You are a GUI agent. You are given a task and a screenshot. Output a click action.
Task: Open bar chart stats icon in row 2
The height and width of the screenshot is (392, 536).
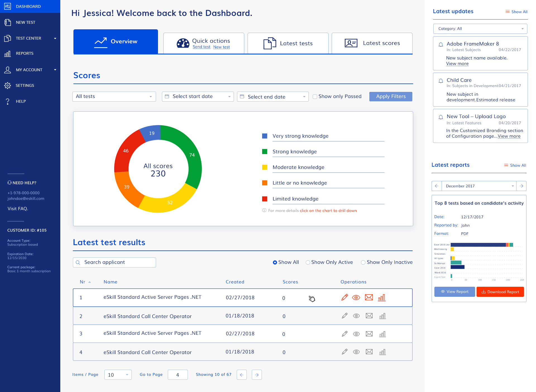tap(382, 316)
